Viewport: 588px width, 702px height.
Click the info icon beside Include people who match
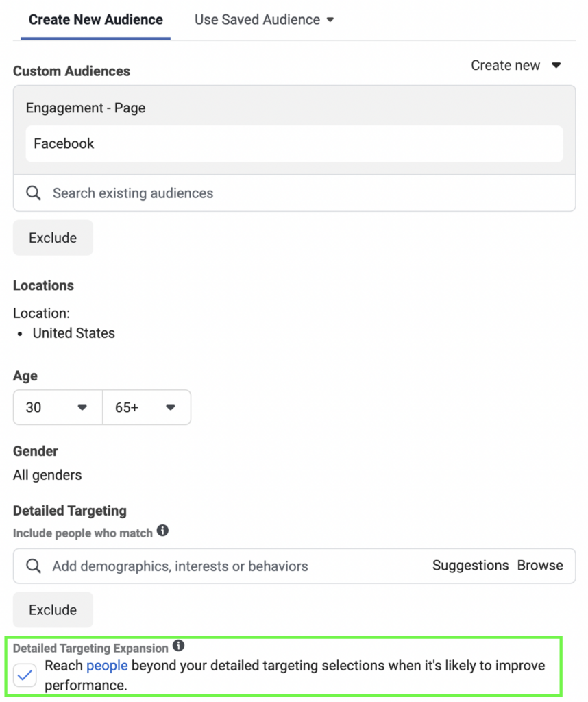[162, 532]
